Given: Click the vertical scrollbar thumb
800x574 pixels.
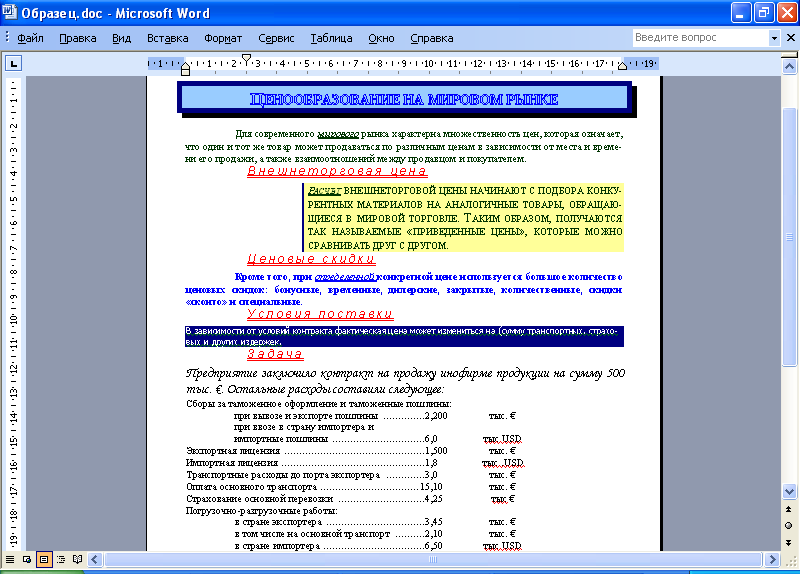Looking at the screenshot, I should [789, 237].
